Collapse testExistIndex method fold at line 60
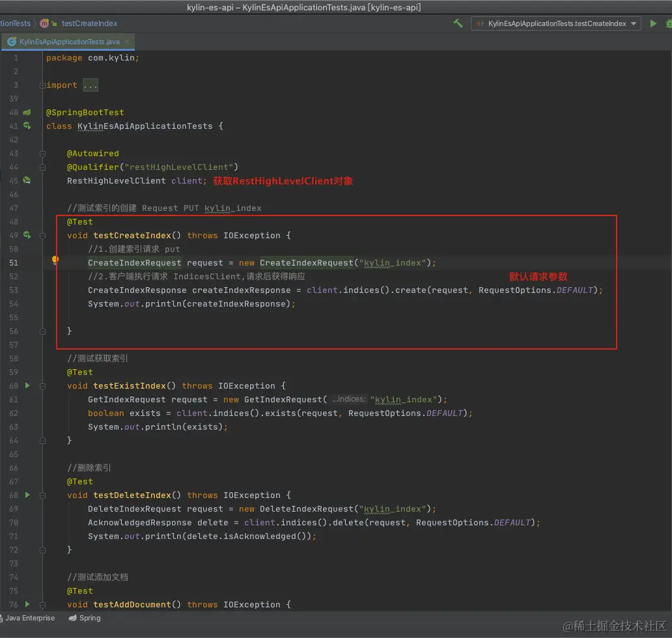This screenshot has width=672, height=638. [42, 386]
